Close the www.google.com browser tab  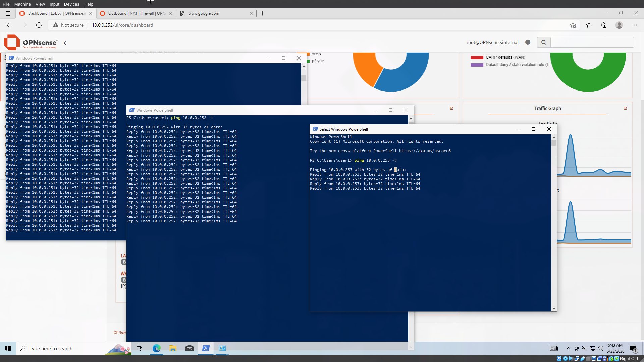[x=251, y=13]
